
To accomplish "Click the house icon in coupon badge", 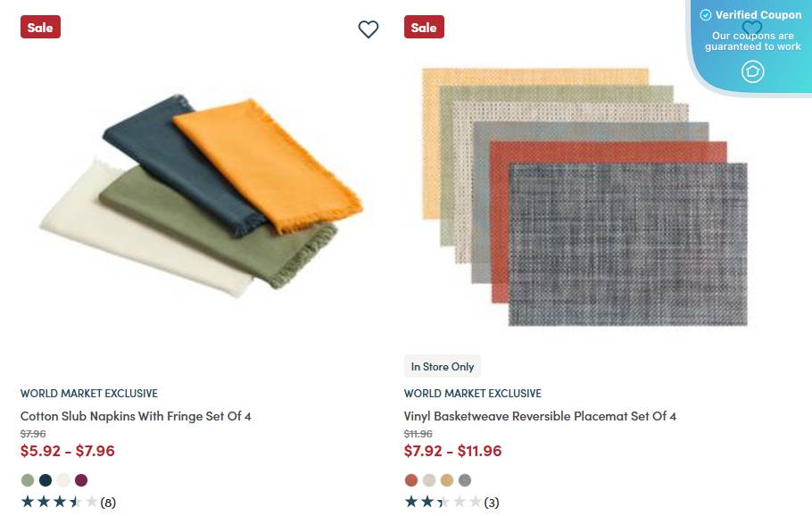I will [x=752, y=71].
